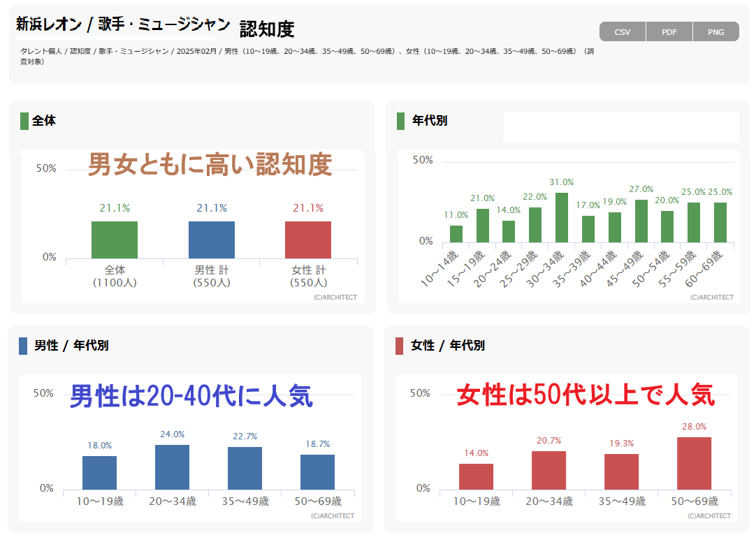Click the 11.0% bar for 10〜14歳
The width and height of the screenshot is (756, 542).
click(456, 234)
